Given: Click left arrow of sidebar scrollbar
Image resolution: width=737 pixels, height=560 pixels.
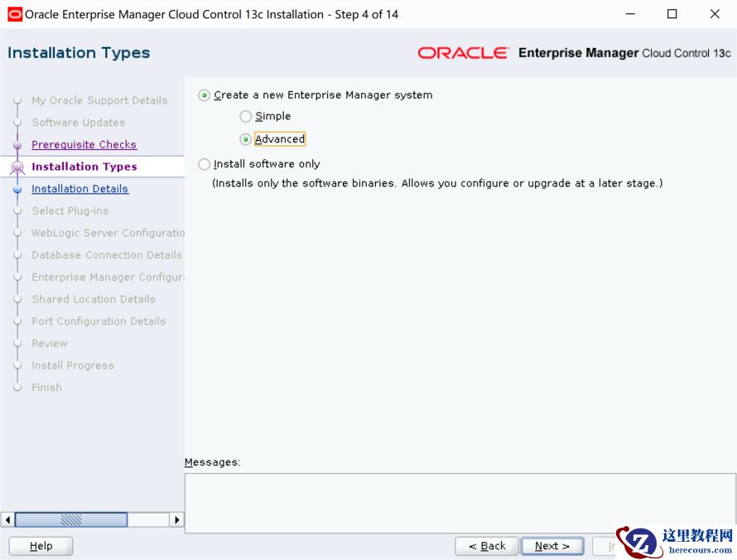Looking at the screenshot, I should (7, 519).
